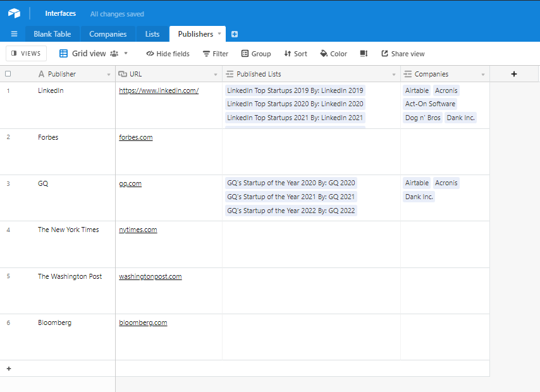
Task: Open the Publishers tab dropdown arrow
Action: (x=219, y=34)
